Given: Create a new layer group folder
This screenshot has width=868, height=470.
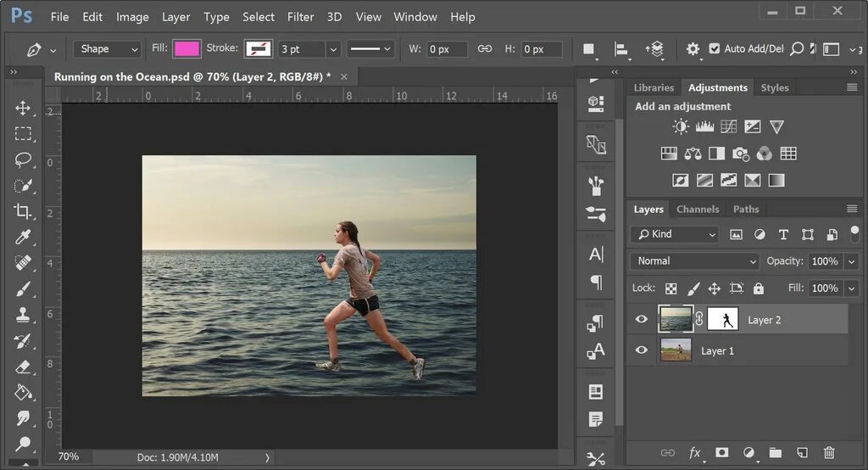Looking at the screenshot, I should (x=775, y=453).
